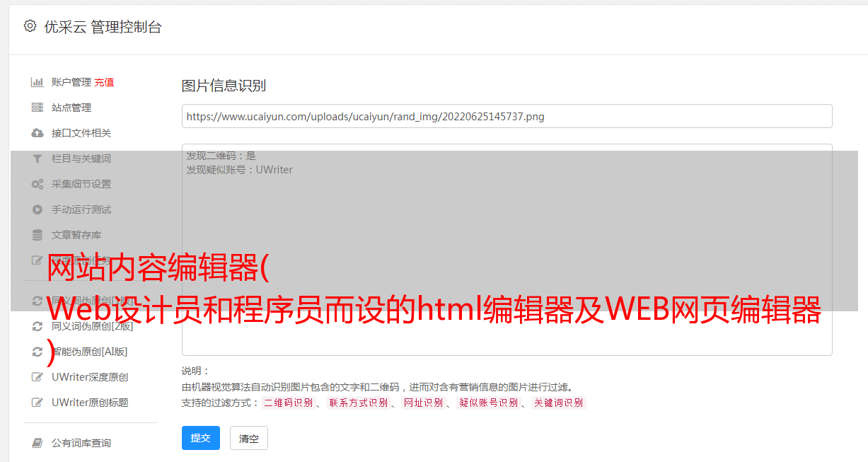Viewport: 868px width, 462px height.
Task: Click the server icon beside 站点管理
Action: coord(37,108)
